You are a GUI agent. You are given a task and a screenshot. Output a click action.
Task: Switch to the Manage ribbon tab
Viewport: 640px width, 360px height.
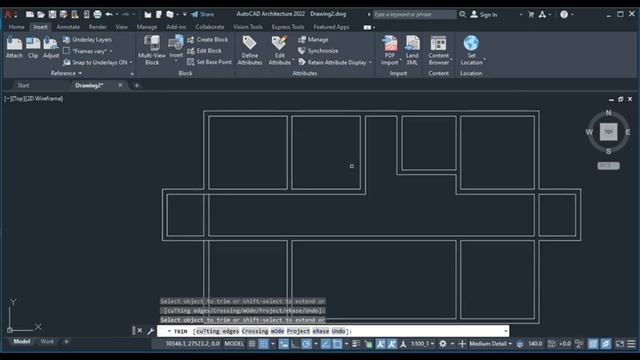(x=147, y=27)
